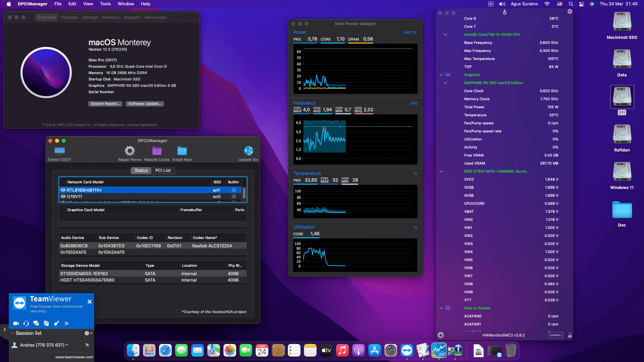644x362 pixels.
Task: Collapse the SAPPHIRE RX 580 section
Action: click(x=445, y=83)
